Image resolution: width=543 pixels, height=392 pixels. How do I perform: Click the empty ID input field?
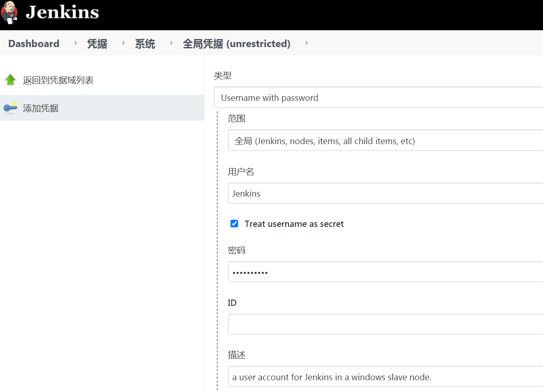[386, 324]
